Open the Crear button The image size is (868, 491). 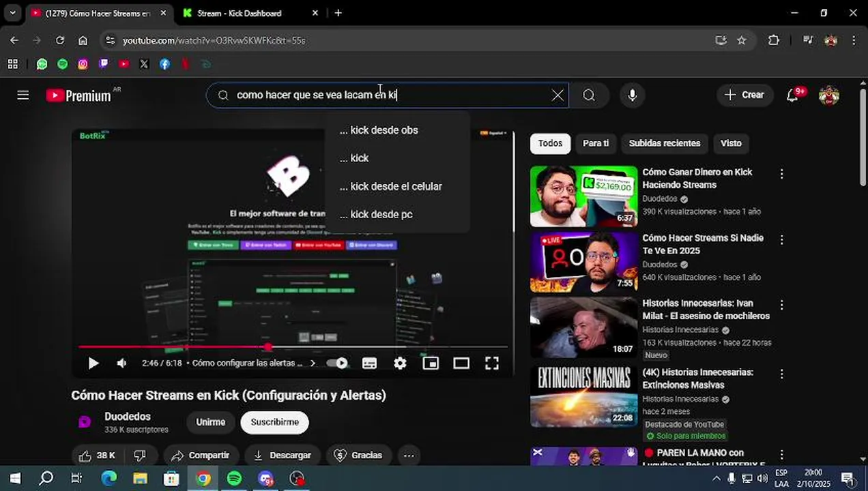tap(744, 95)
